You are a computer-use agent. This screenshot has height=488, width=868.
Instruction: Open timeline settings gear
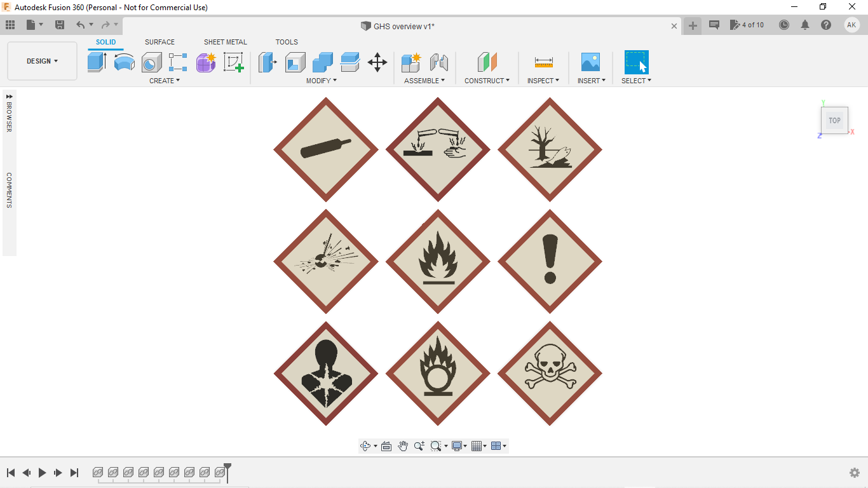(x=855, y=473)
